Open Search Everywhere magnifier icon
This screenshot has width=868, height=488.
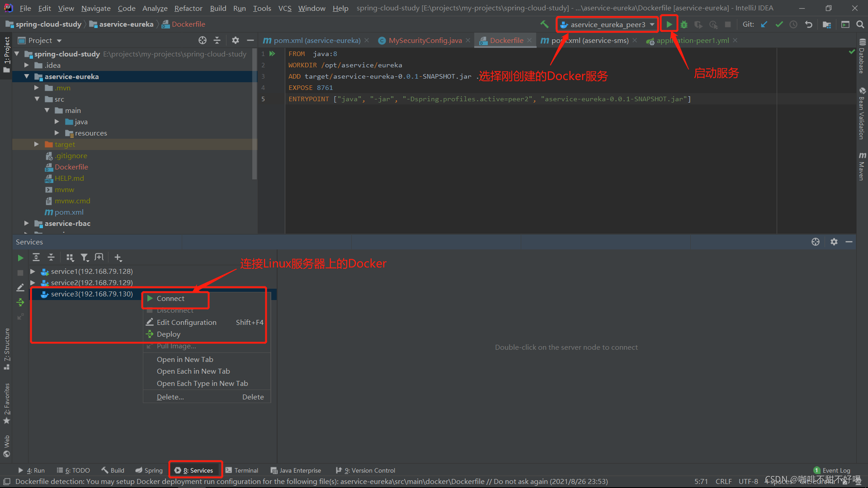860,24
